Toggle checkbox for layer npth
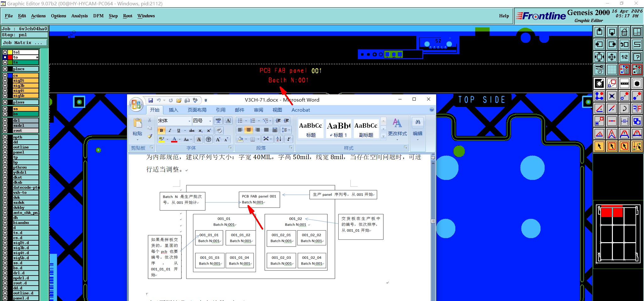644x301 pixels. tap(5, 137)
